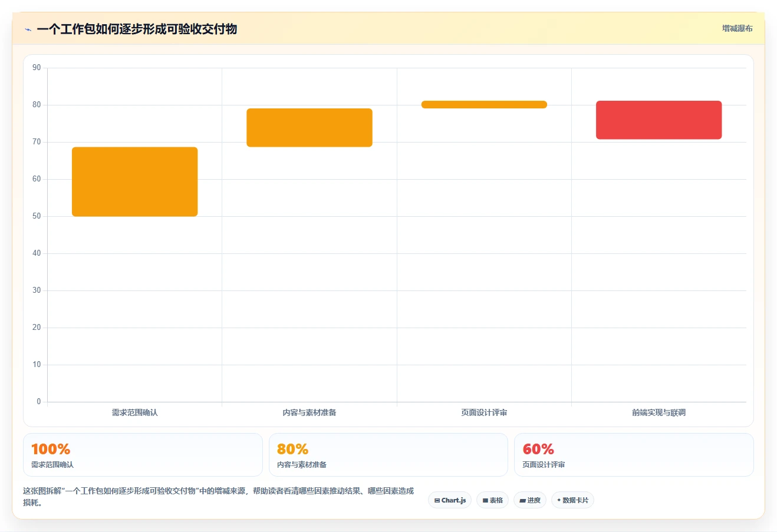Click the 进度 tag chip
Viewport: 777px width, 532px height.
pyautogui.click(x=530, y=500)
